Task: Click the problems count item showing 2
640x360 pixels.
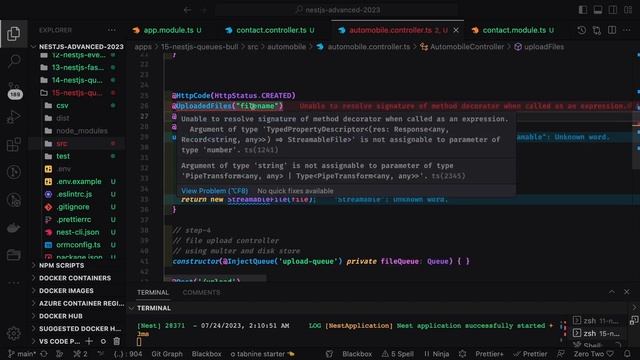Action: (80, 354)
